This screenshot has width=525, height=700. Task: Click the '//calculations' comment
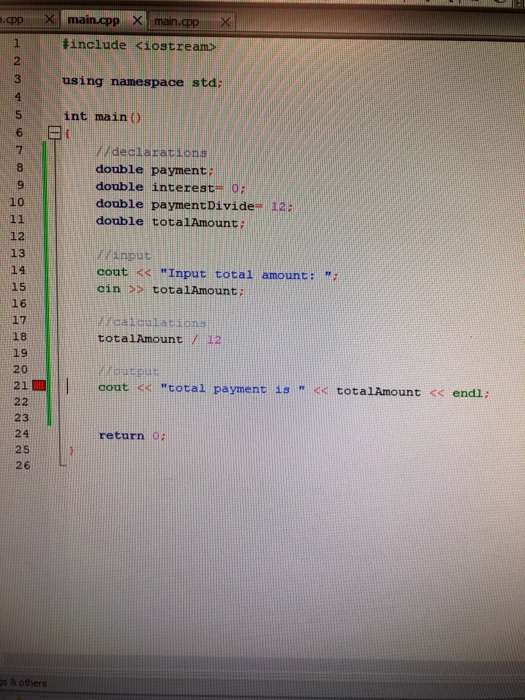point(152,322)
